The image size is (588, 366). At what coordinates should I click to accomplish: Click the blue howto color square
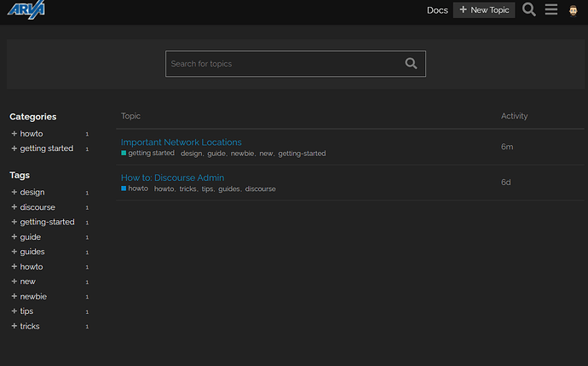coord(124,189)
